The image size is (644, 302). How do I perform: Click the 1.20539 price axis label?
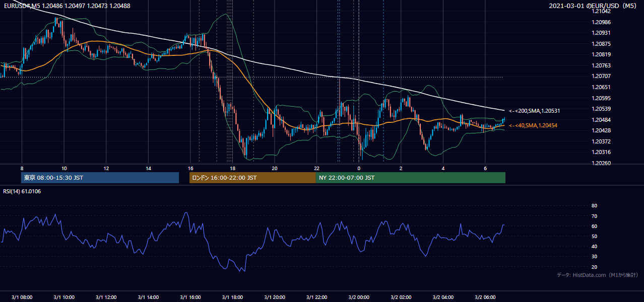[602, 109]
